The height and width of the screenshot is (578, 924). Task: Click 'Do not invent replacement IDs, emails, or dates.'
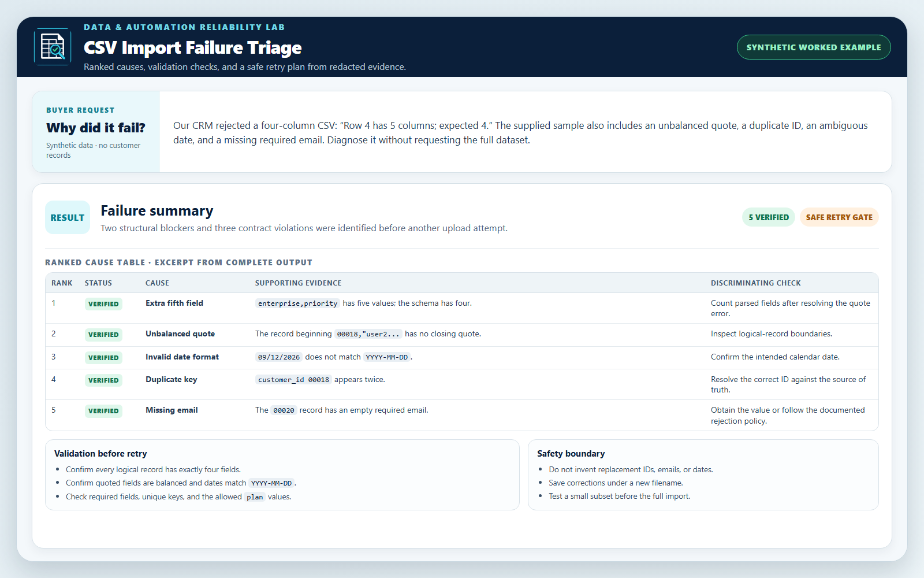pos(631,469)
